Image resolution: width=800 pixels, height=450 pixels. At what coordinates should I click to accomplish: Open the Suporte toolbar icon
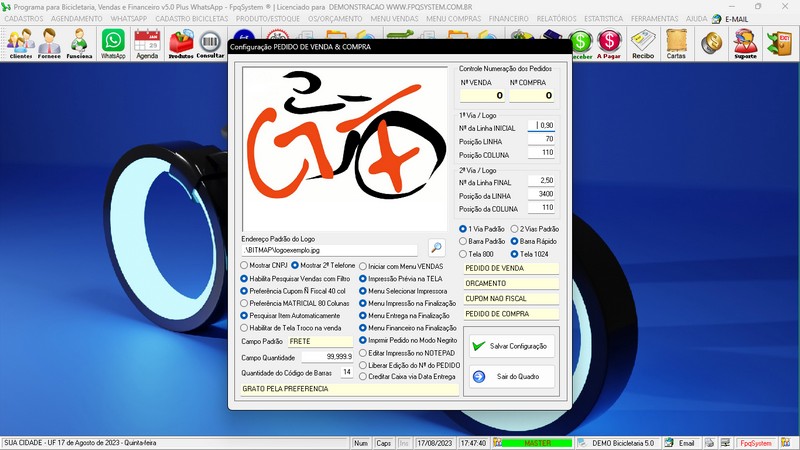coord(744,43)
